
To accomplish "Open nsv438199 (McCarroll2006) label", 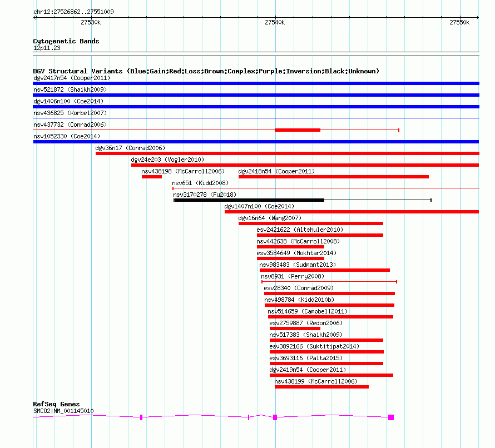I will [x=316, y=381].
